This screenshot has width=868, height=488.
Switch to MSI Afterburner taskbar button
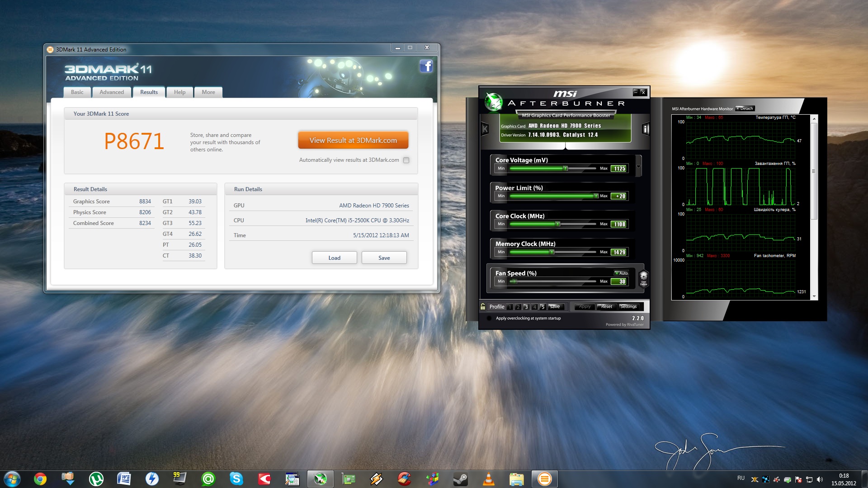coord(320,479)
